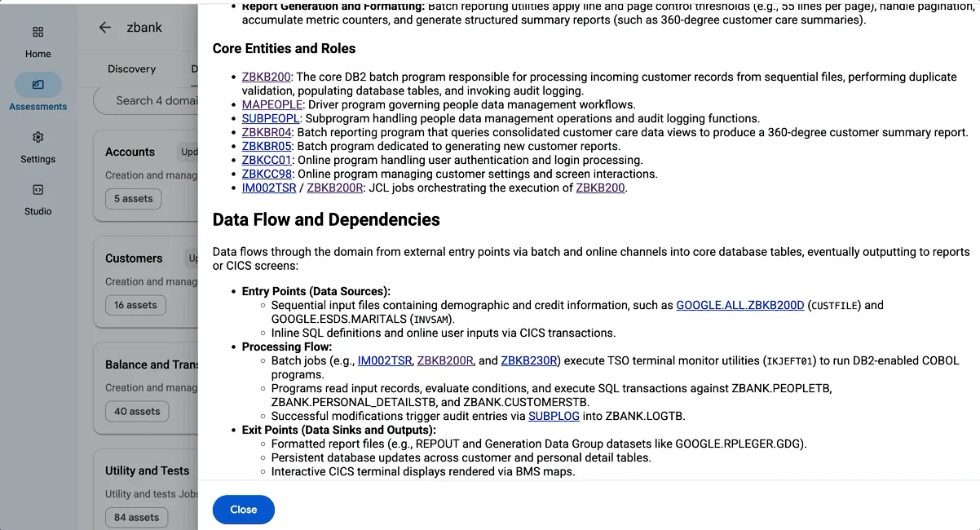Visit the ZBKBR05 program link

[267, 146]
